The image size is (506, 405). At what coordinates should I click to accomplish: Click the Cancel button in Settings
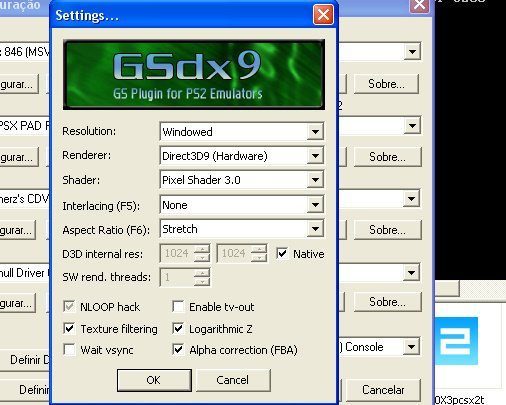(233, 380)
